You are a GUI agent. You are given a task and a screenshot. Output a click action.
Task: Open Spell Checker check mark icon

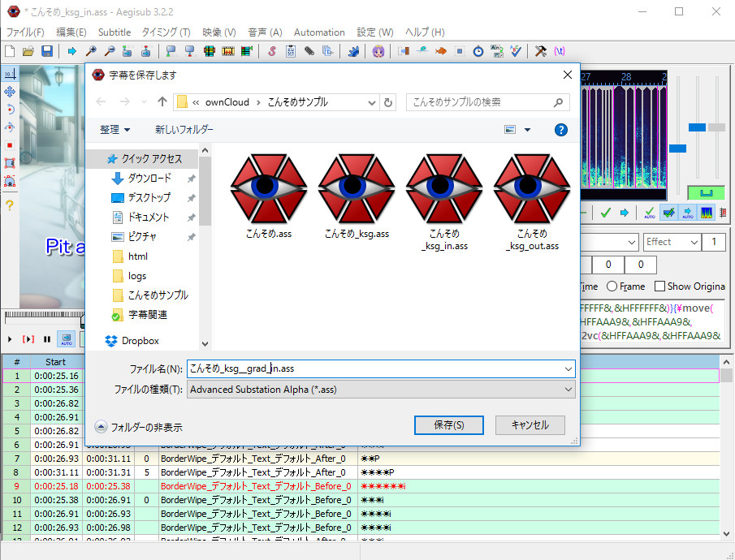(x=516, y=51)
